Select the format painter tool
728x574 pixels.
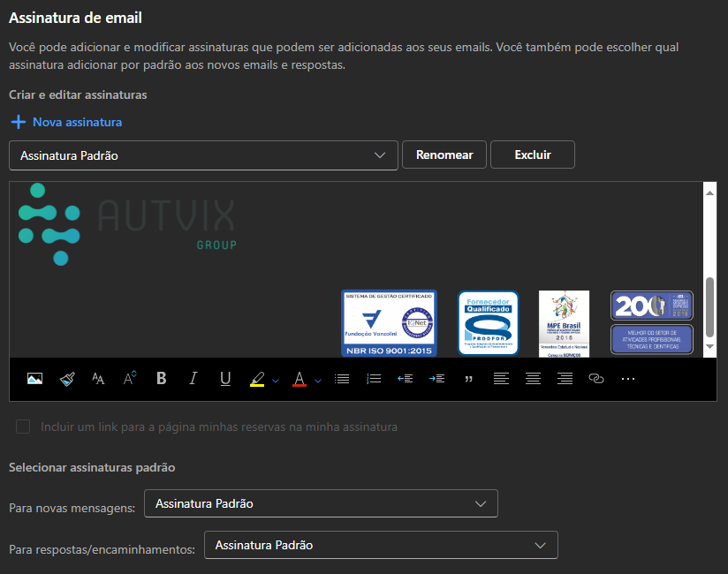(67, 379)
